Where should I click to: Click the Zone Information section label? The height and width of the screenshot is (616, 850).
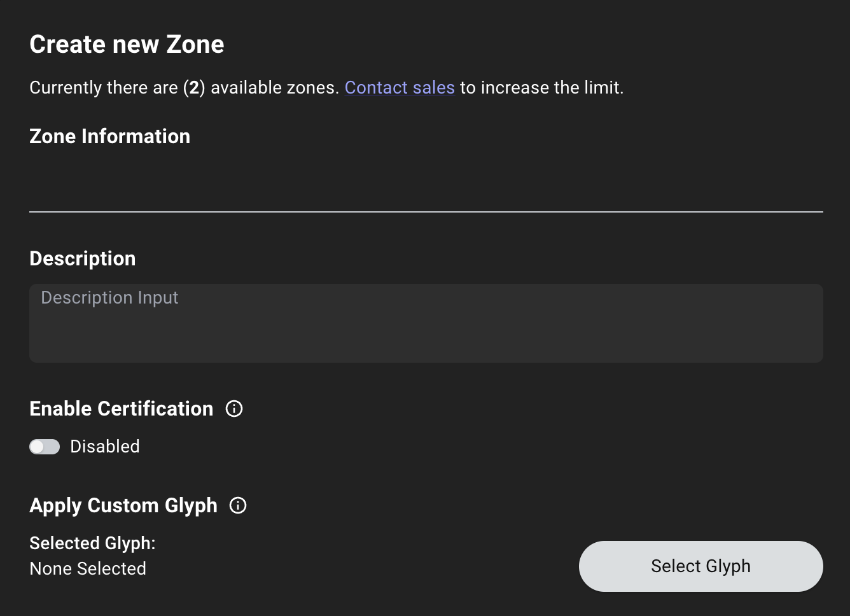(109, 136)
